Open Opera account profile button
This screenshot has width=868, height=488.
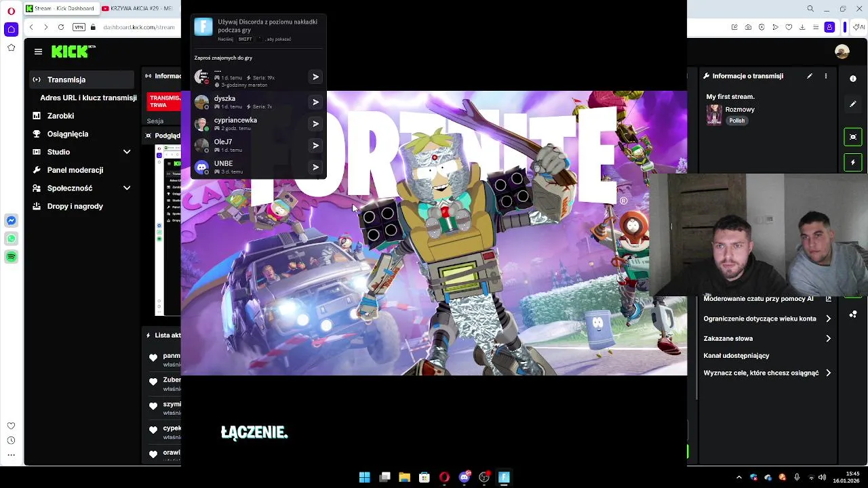pyautogui.click(x=829, y=27)
